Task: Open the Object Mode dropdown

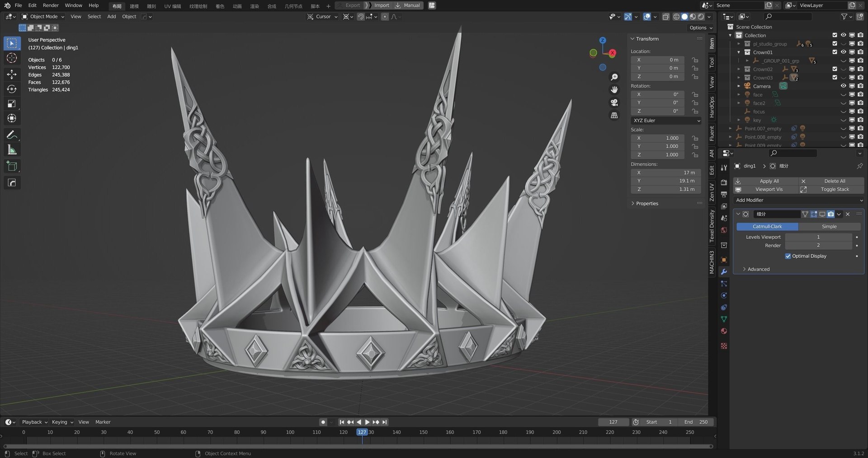Action: 43,17
